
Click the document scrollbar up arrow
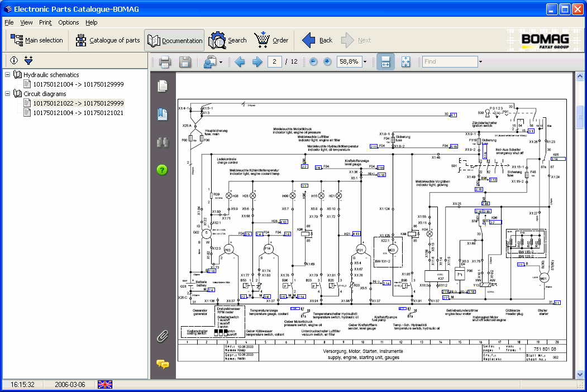click(580, 77)
